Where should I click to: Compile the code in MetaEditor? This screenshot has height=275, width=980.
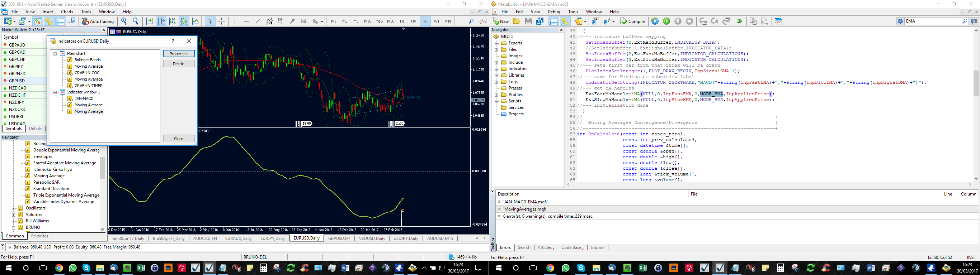pyautogui.click(x=632, y=21)
